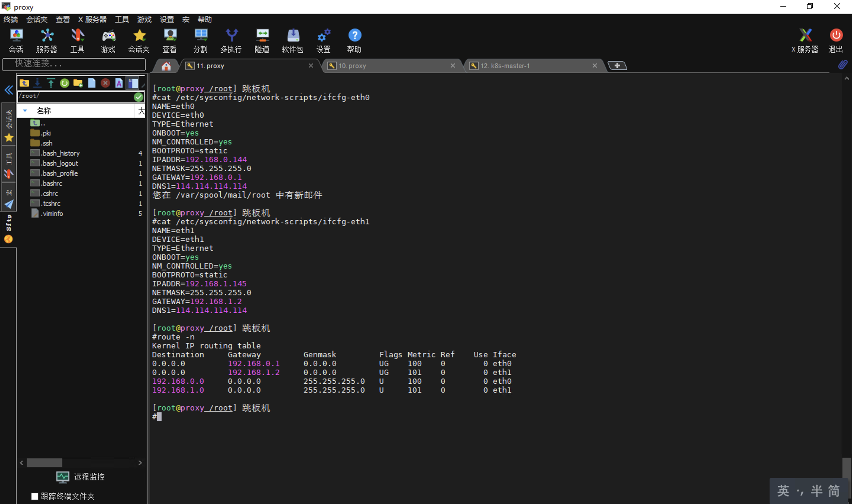Screen dimensions: 852x504
Task: Collapse the sidebar with double chevron arrows
Action: coord(9,90)
